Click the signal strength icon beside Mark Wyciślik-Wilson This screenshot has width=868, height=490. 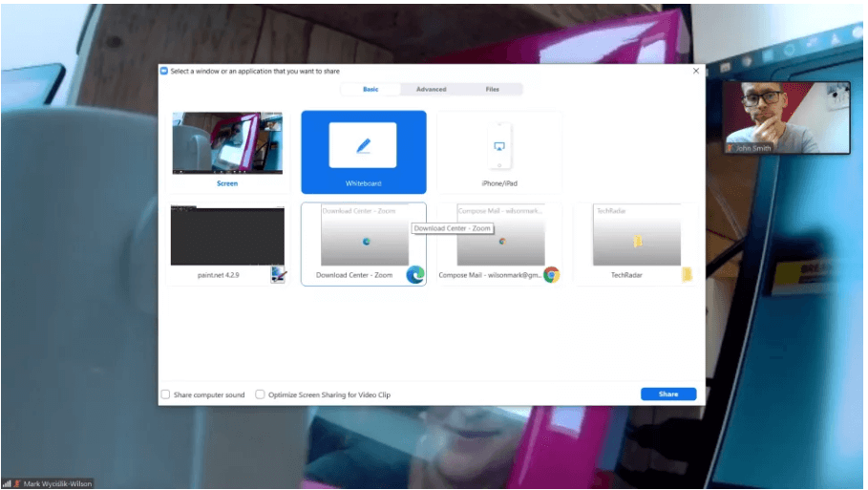pyautogui.click(x=7, y=483)
